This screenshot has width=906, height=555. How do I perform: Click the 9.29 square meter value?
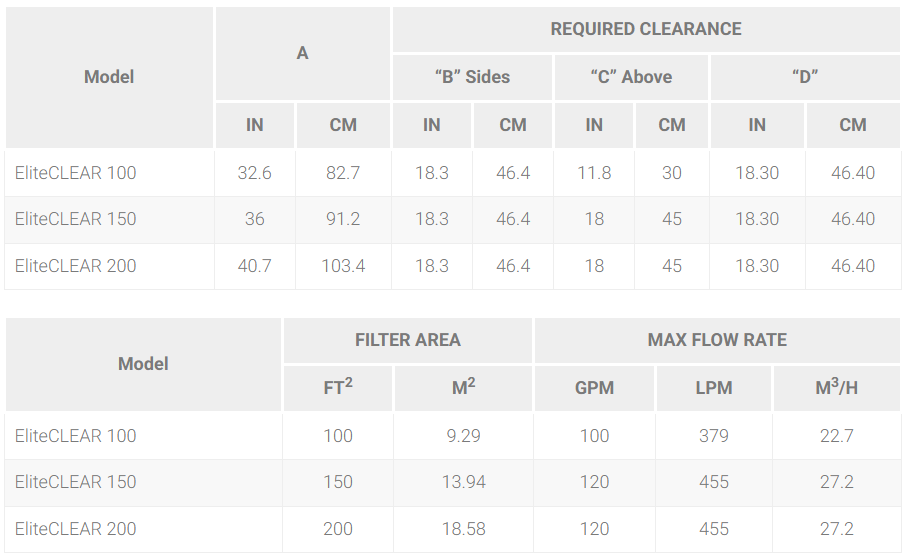click(x=463, y=435)
